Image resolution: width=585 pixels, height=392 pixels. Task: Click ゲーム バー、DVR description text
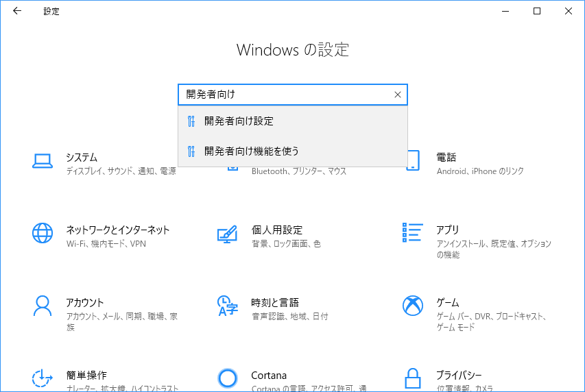[x=491, y=322]
